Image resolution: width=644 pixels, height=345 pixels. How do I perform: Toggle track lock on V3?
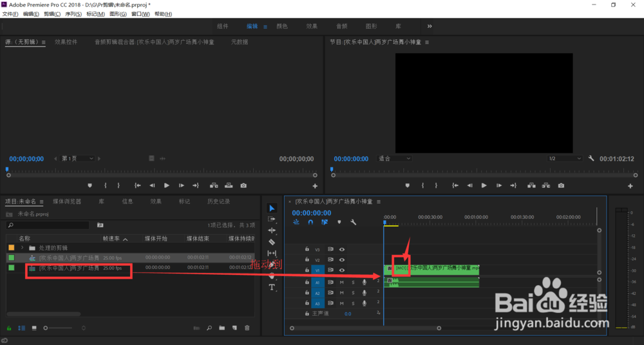click(307, 249)
